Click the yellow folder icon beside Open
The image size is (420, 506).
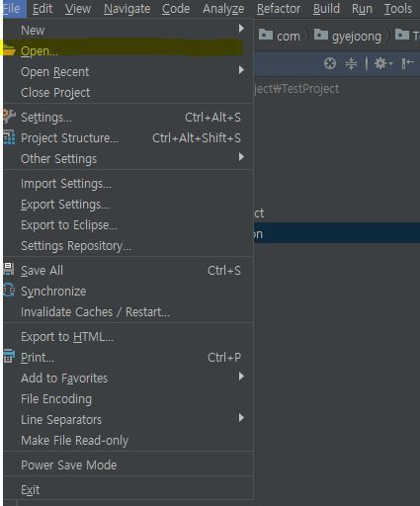coord(8,50)
